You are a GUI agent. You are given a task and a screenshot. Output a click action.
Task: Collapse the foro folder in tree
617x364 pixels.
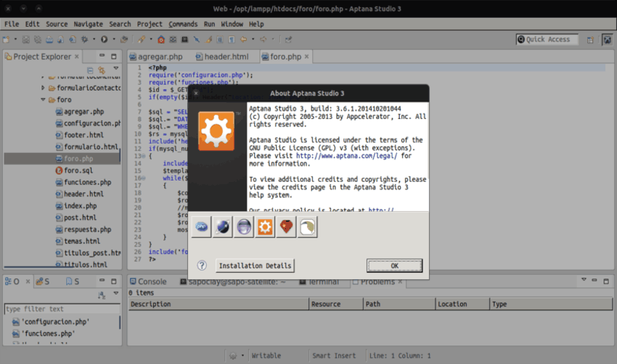pyautogui.click(x=43, y=99)
